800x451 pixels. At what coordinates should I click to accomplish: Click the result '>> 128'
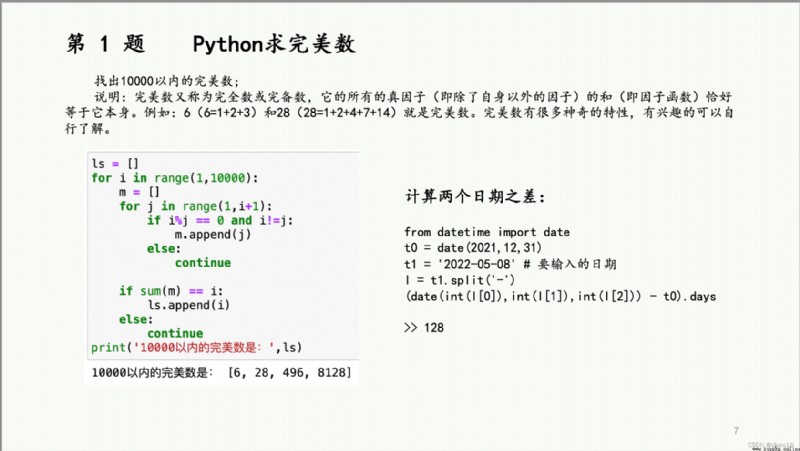tap(424, 328)
